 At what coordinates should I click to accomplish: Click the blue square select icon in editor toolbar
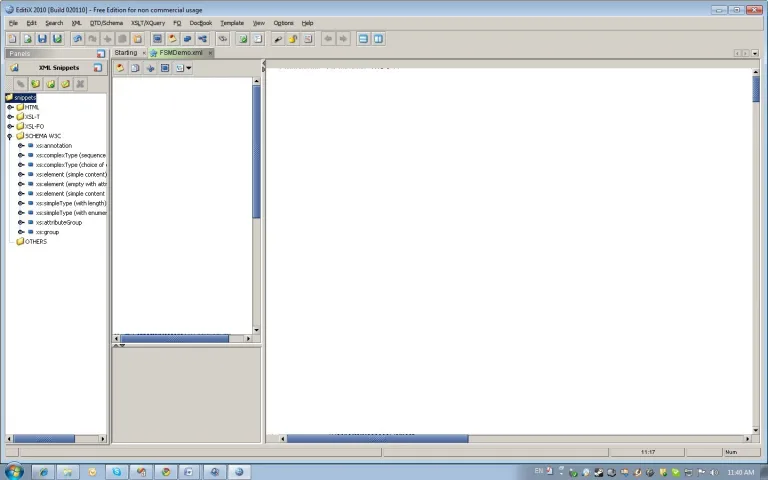pyautogui.click(x=165, y=68)
